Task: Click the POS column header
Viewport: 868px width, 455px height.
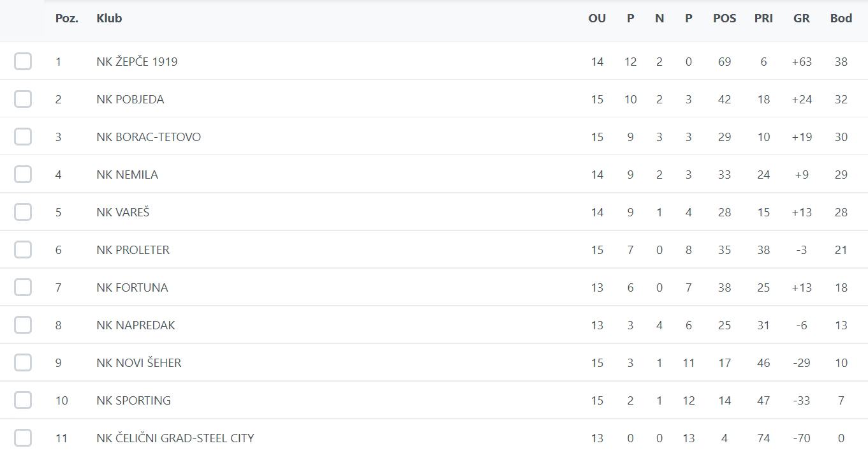Action: tap(725, 19)
